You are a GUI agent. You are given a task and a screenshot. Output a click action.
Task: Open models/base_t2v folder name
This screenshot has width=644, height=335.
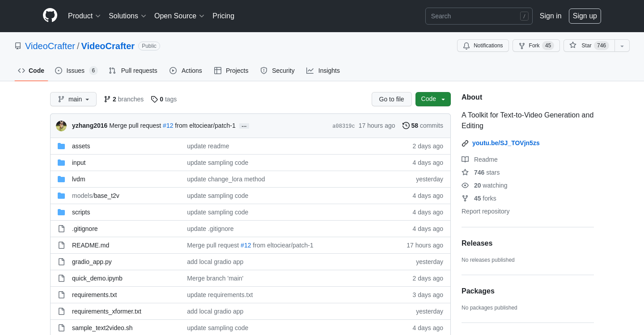96,196
